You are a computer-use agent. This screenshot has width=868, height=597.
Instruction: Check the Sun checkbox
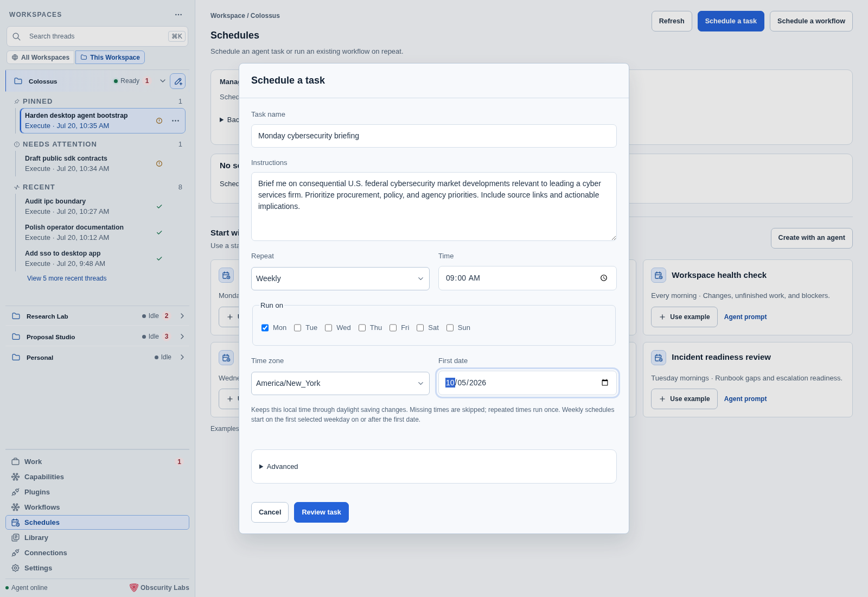click(450, 328)
